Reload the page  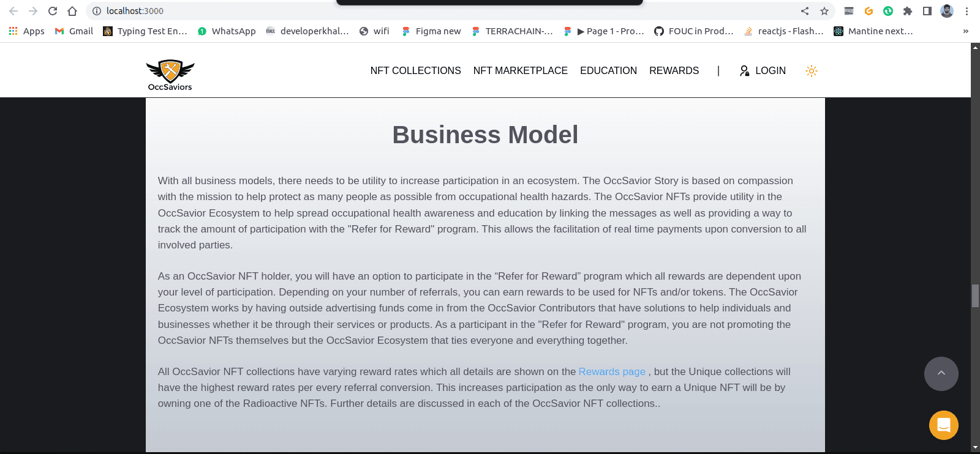coord(53,11)
